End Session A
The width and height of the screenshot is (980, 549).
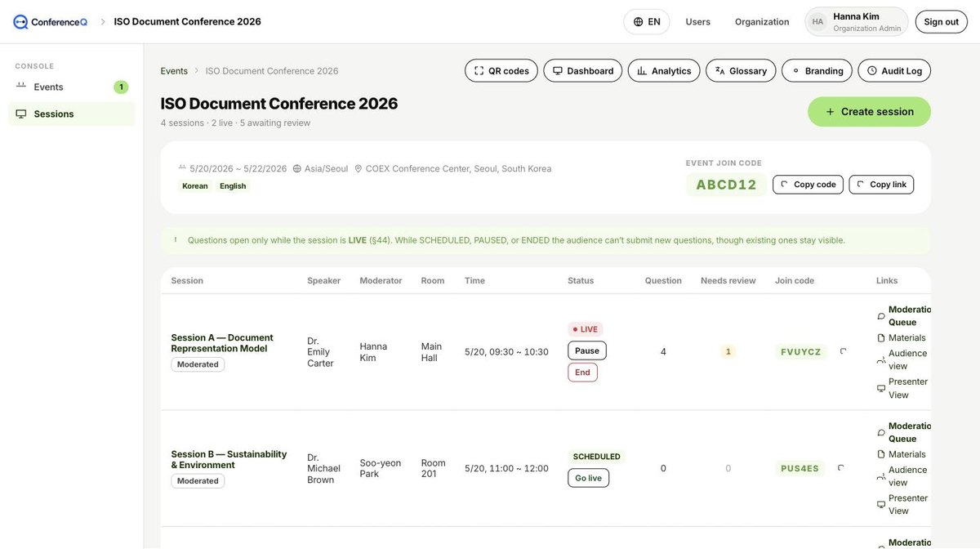pyautogui.click(x=582, y=373)
